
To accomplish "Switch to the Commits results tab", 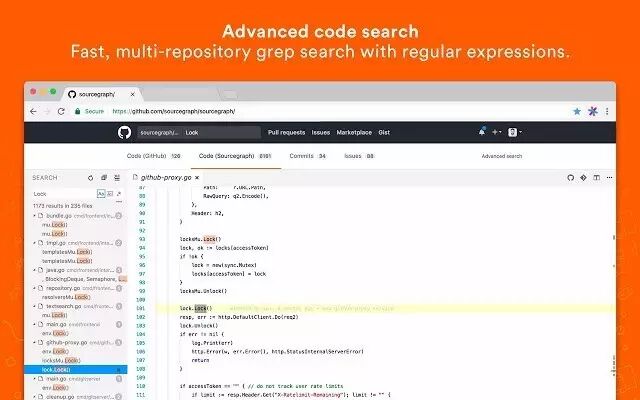I will (x=308, y=156).
